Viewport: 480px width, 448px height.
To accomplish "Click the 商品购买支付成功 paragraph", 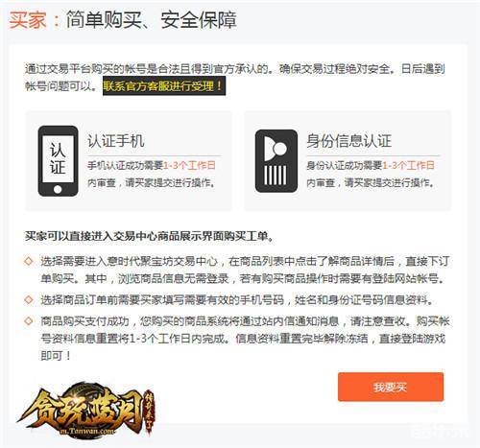I will tap(245, 338).
